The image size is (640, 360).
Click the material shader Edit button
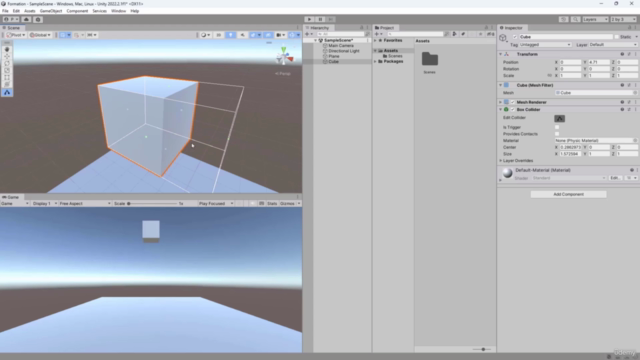point(614,178)
